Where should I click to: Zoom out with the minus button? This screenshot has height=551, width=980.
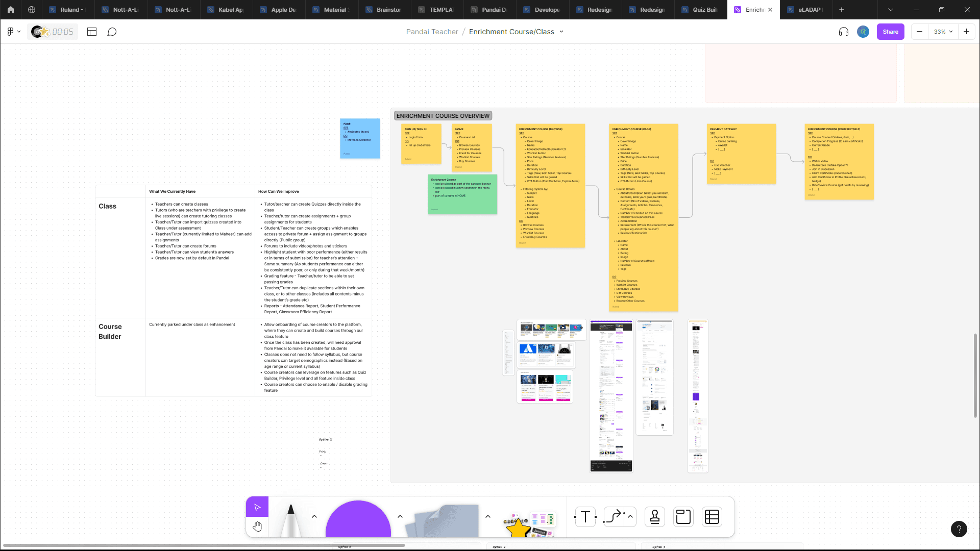pos(919,32)
